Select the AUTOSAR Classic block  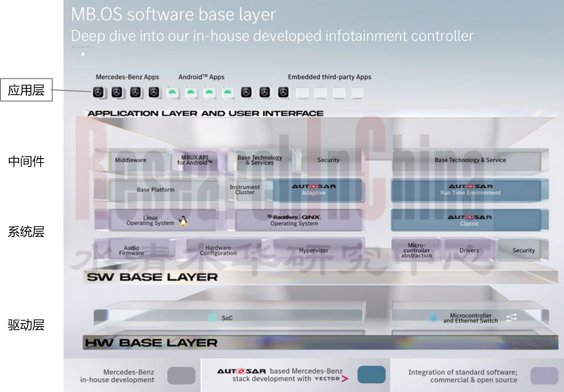470,220
